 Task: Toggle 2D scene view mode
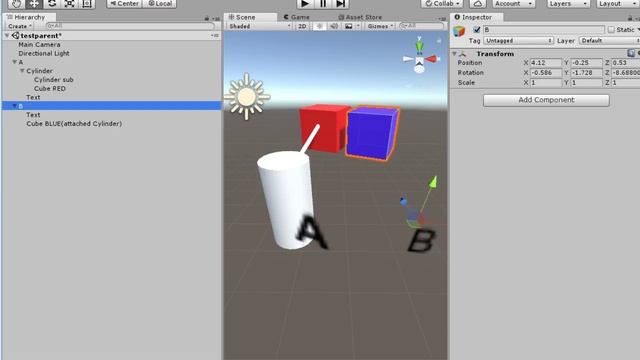click(302, 26)
